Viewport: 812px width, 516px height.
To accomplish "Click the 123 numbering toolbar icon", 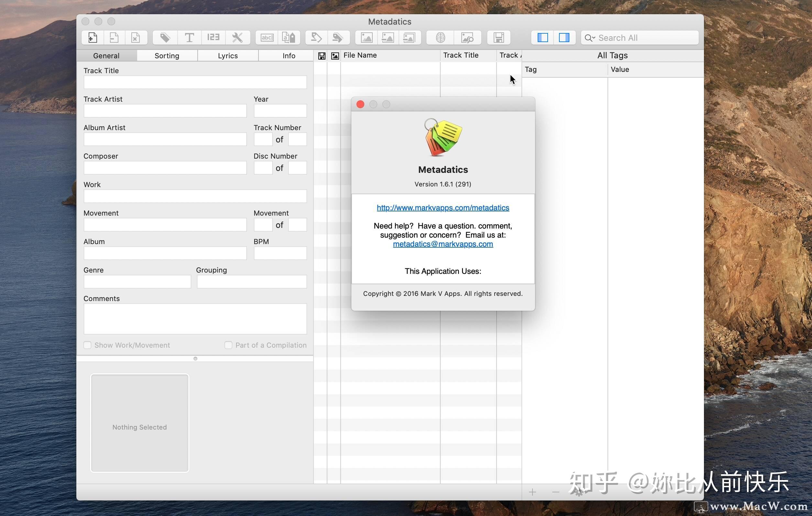I will pos(213,38).
